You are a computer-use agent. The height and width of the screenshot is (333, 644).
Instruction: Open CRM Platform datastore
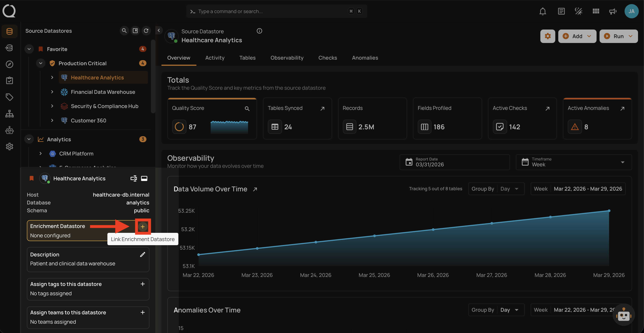[76, 153]
